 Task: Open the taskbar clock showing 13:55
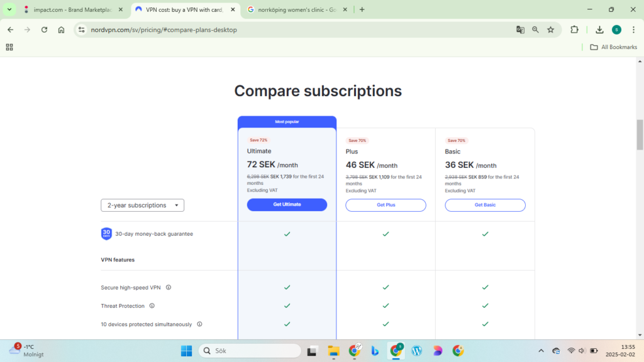(621, 351)
